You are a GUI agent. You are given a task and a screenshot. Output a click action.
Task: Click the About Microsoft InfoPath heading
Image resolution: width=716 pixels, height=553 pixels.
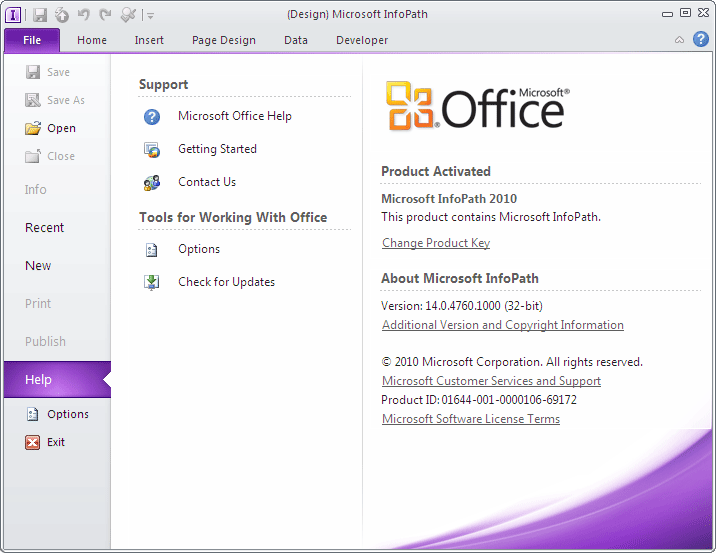point(460,279)
